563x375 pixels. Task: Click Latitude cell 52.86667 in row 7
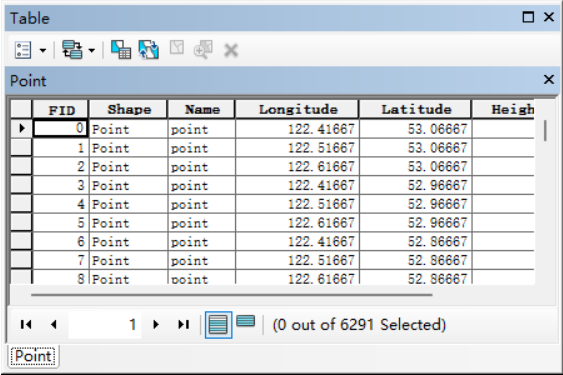point(415,259)
